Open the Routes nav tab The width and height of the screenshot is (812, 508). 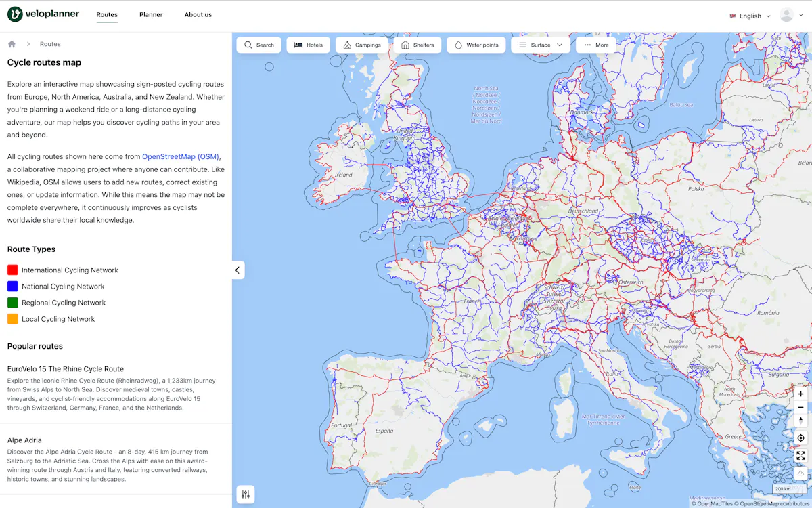point(107,15)
